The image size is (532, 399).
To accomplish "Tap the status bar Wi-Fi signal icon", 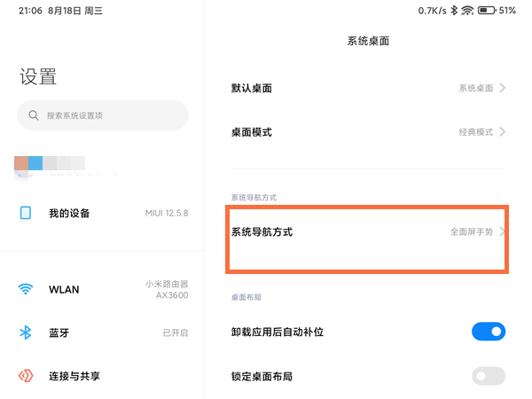I will [467, 11].
